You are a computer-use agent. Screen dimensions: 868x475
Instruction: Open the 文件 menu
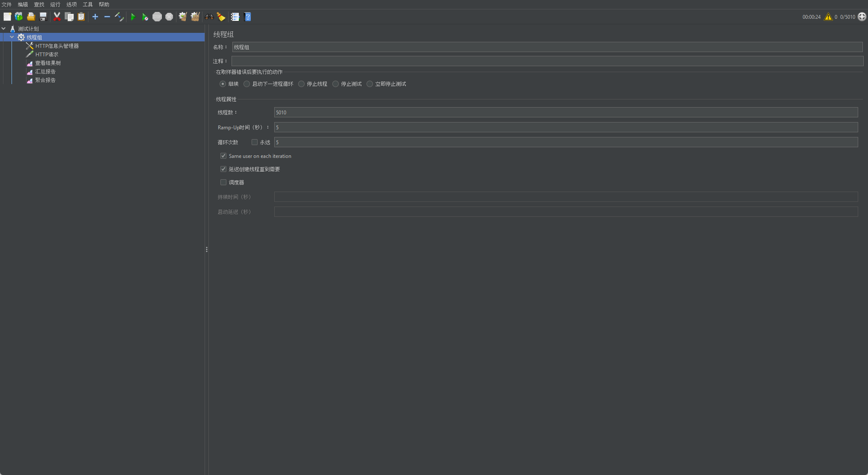coord(7,4)
